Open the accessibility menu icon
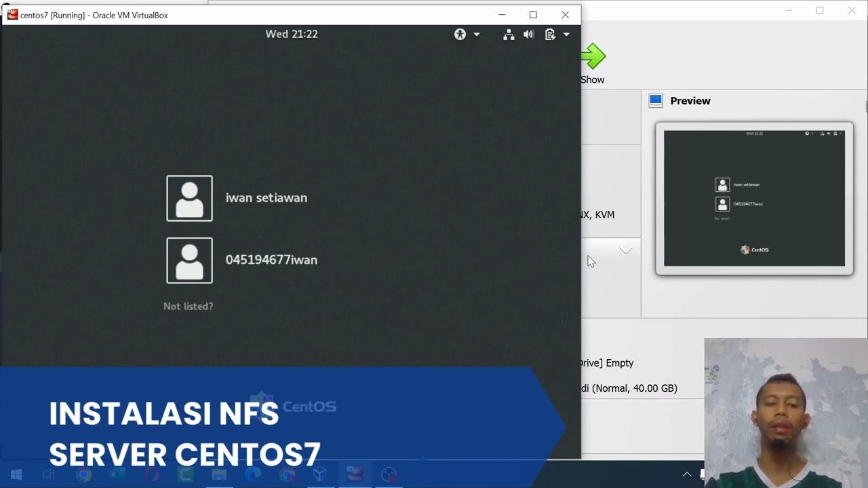Image resolution: width=868 pixels, height=488 pixels. pos(460,34)
